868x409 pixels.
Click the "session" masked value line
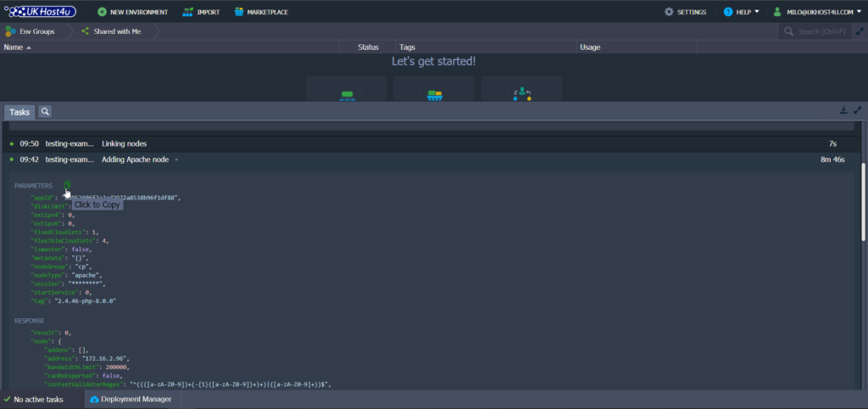point(68,283)
